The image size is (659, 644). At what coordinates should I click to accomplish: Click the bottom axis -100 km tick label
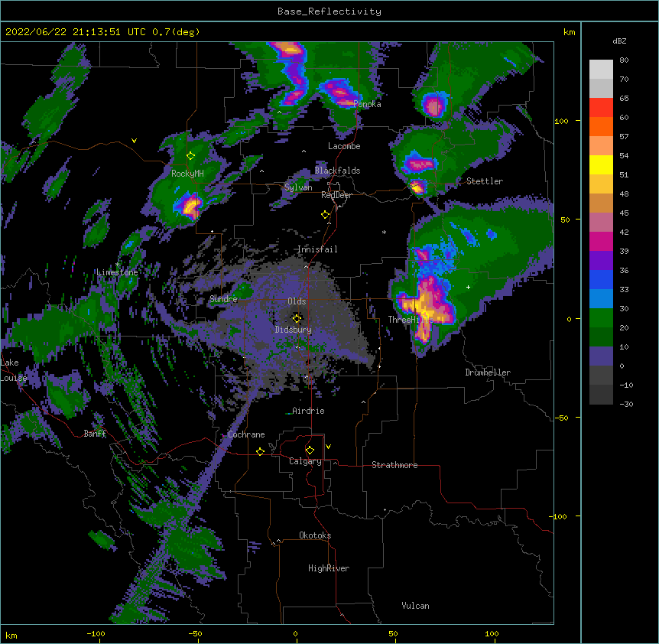[x=96, y=633]
